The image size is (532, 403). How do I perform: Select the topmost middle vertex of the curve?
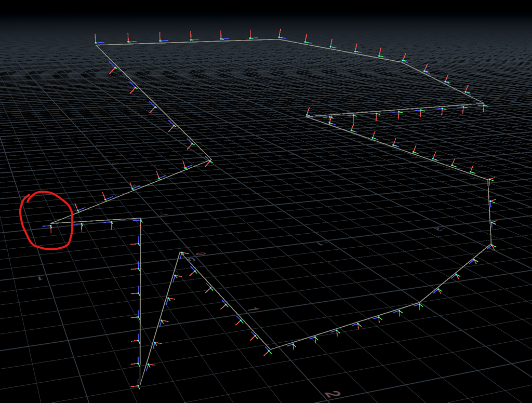(280, 39)
